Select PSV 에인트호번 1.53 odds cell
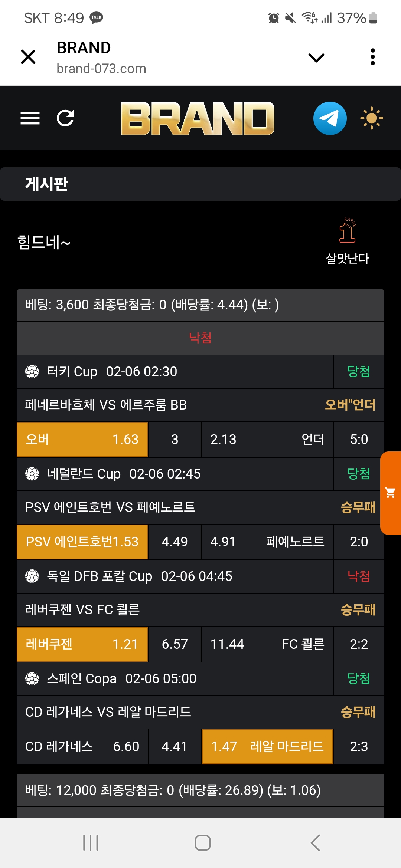This screenshot has width=401, height=868. (x=82, y=542)
